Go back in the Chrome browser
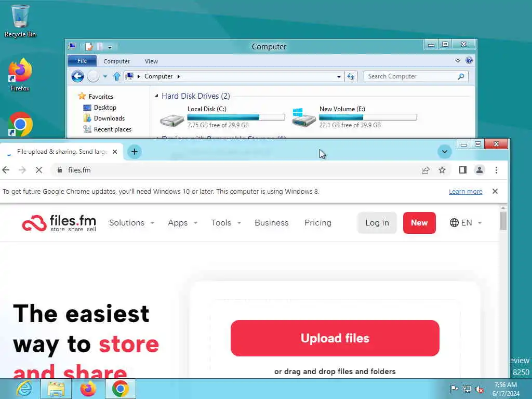Viewport: 532px width, 399px height. [x=6, y=170]
